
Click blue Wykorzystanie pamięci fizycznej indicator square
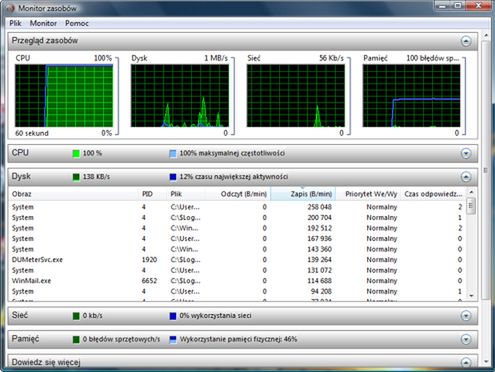click(173, 339)
